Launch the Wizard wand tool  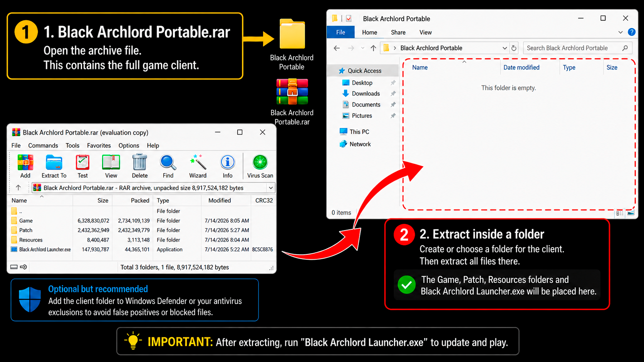point(198,166)
